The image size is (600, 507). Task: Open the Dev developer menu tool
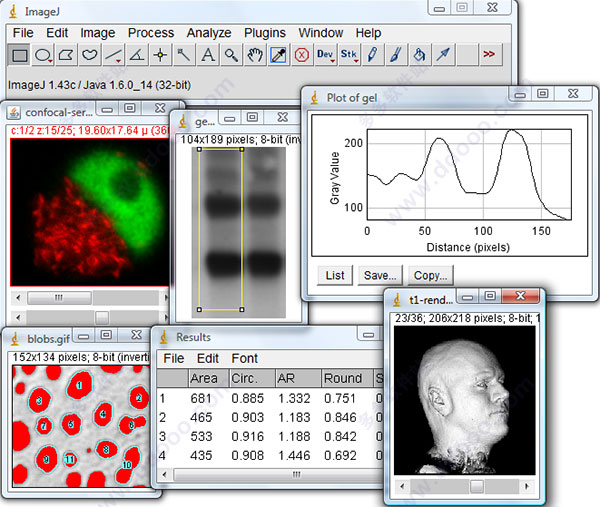click(325, 55)
